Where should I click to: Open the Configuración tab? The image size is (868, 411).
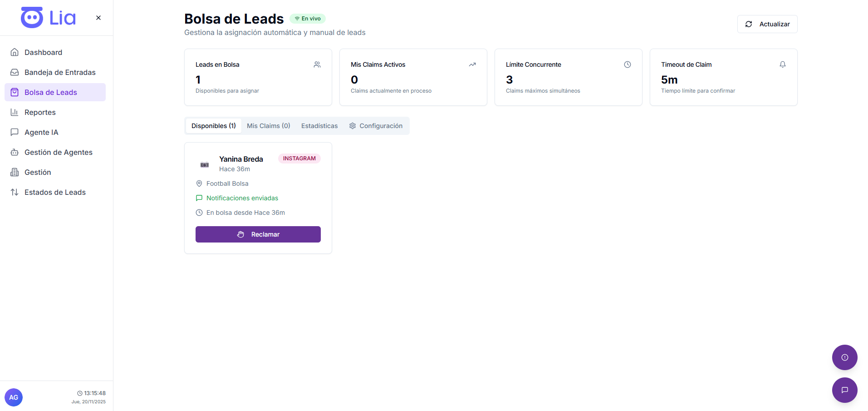[x=376, y=126]
